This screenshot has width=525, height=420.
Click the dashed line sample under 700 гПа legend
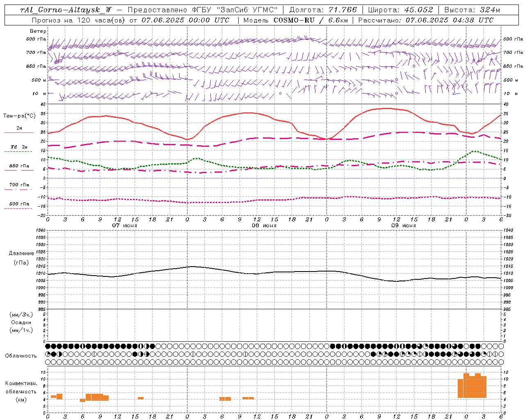18,189
